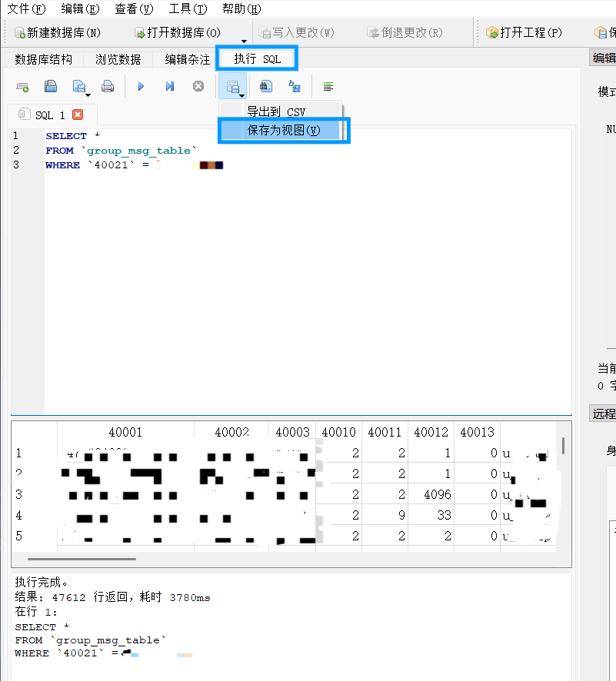
Task: Click the 40010 column header
Action: pos(339,432)
